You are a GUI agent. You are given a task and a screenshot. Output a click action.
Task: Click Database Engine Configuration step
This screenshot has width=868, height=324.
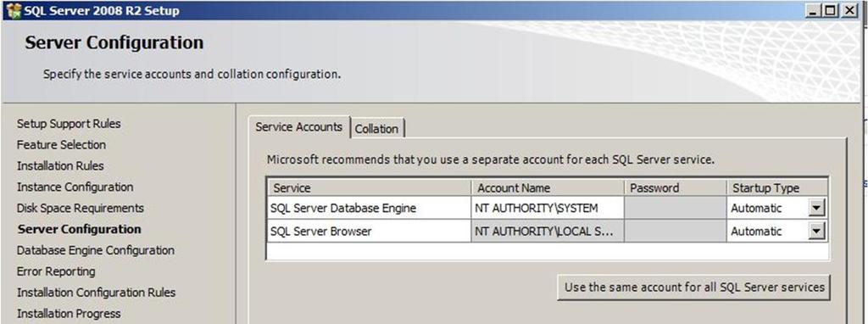tap(96, 250)
